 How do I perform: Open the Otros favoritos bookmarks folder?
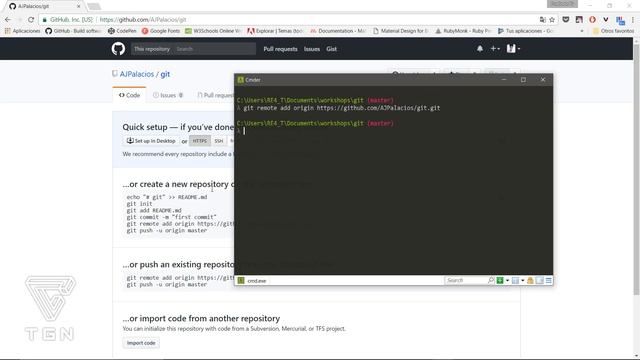pos(613,31)
